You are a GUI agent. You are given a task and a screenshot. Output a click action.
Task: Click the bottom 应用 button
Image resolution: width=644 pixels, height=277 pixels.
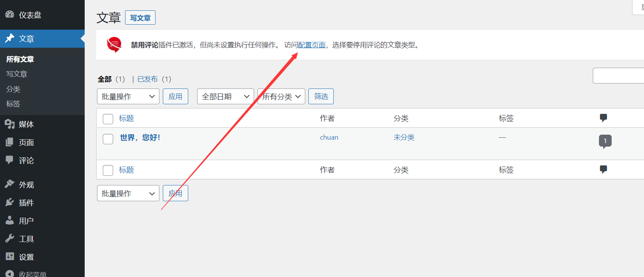point(176,194)
